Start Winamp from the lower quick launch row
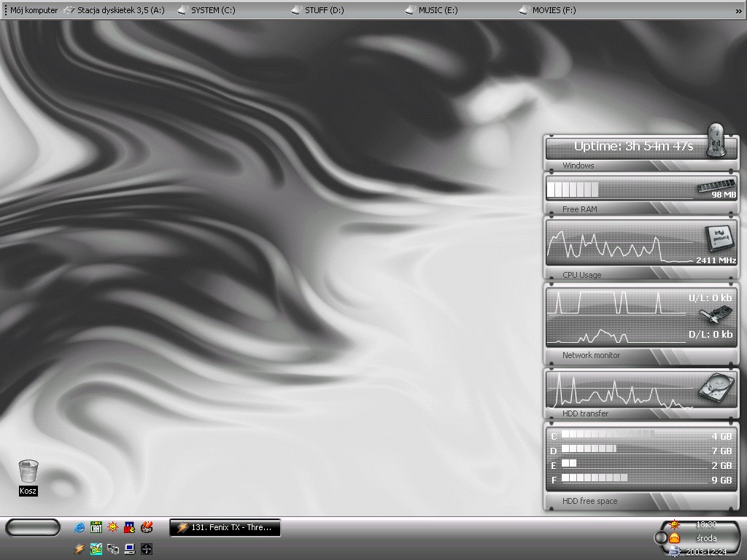 click(80, 549)
